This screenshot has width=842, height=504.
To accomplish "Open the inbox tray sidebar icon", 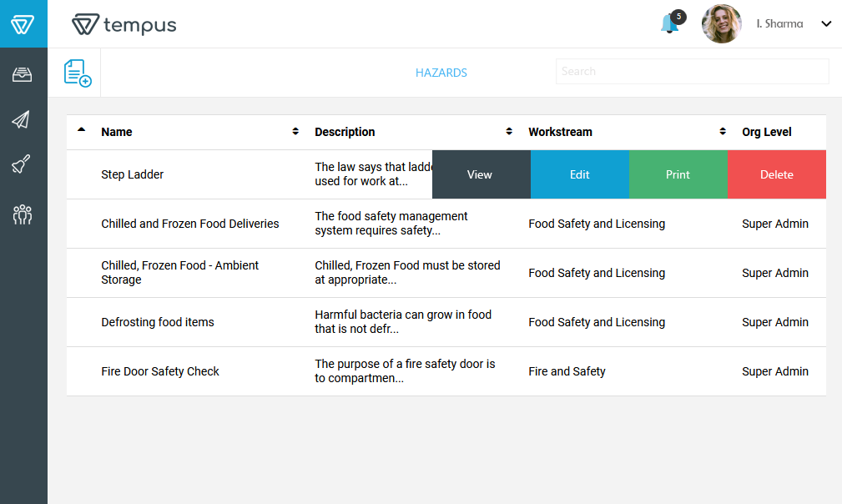I will pos(23,75).
